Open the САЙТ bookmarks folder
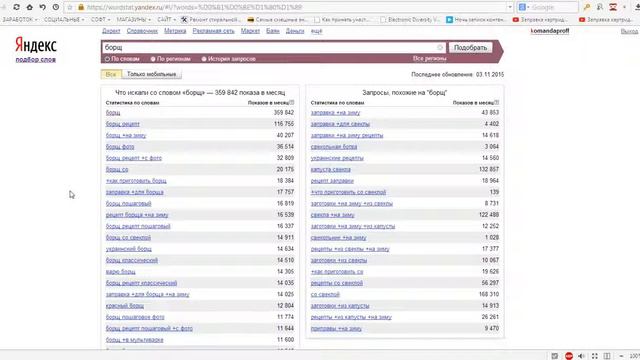The width and height of the screenshot is (640, 360). point(166,19)
